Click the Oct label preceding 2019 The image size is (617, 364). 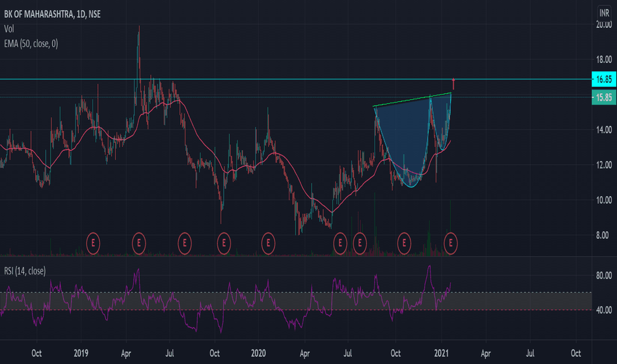[x=36, y=353]
